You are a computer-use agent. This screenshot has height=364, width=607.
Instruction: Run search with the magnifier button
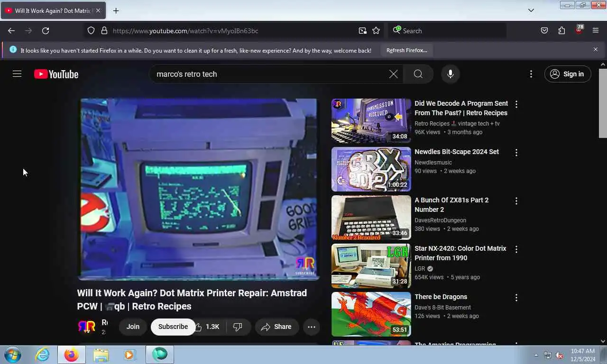[418, 74]
